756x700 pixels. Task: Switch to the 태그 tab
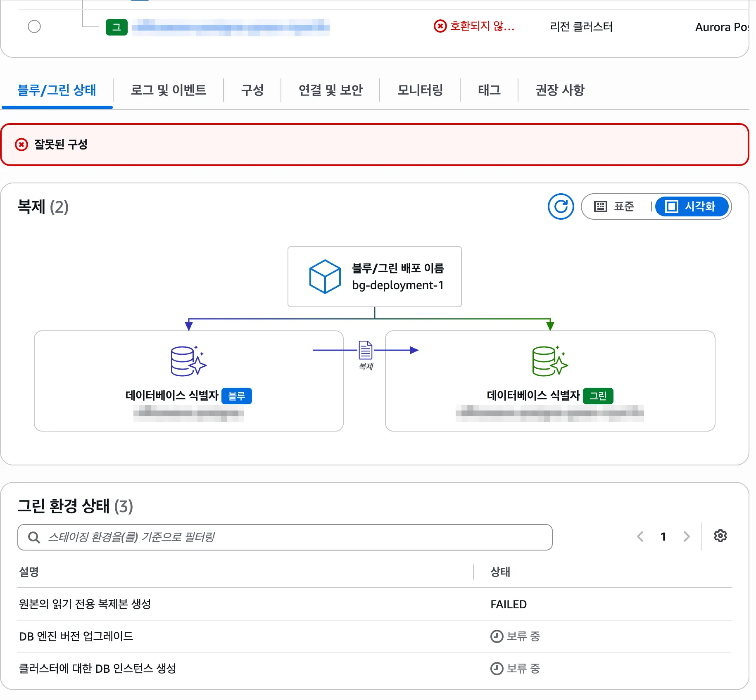489,90
